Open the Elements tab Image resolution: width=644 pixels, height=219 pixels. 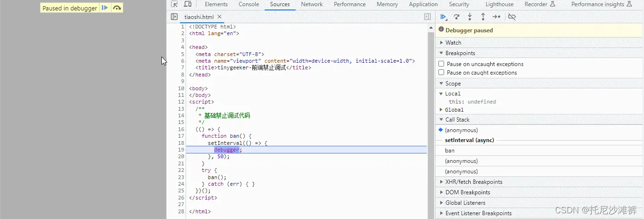216,4
